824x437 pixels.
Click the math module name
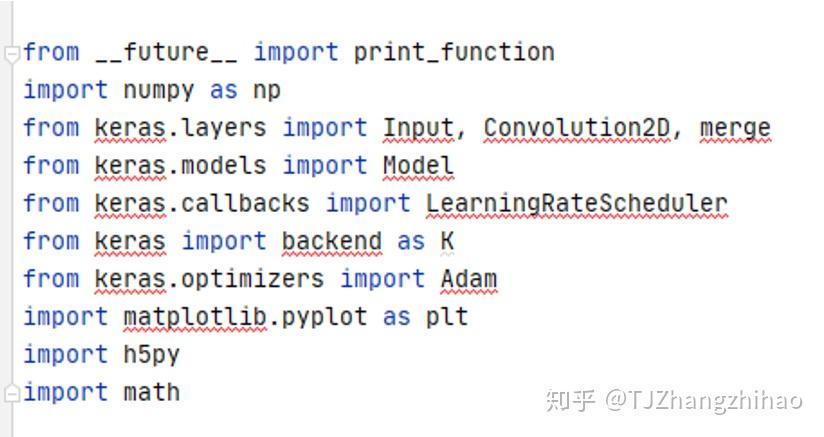point(151,393)
